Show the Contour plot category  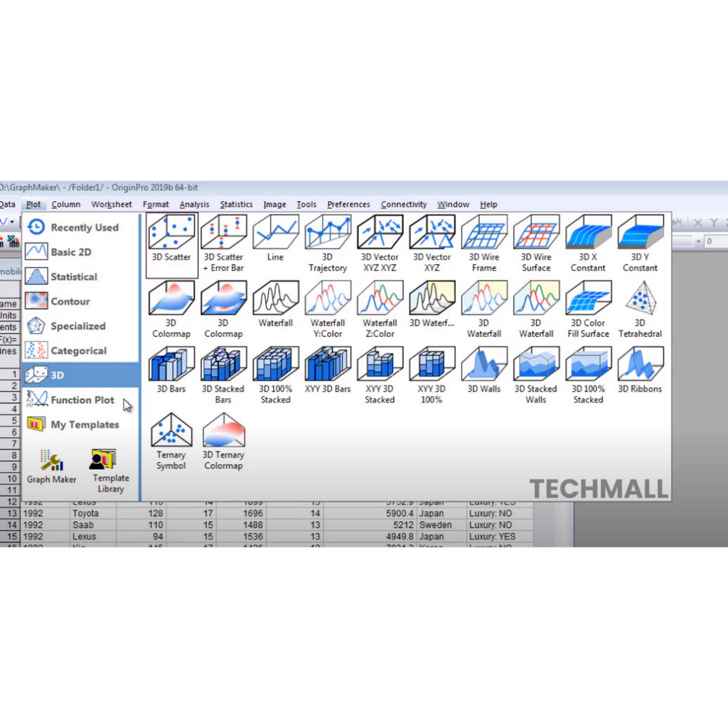(70, 301)
